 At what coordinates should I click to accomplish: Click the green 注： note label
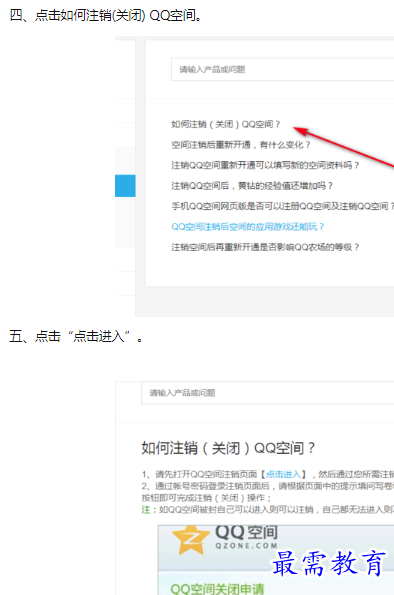click(x=149, y=510)
